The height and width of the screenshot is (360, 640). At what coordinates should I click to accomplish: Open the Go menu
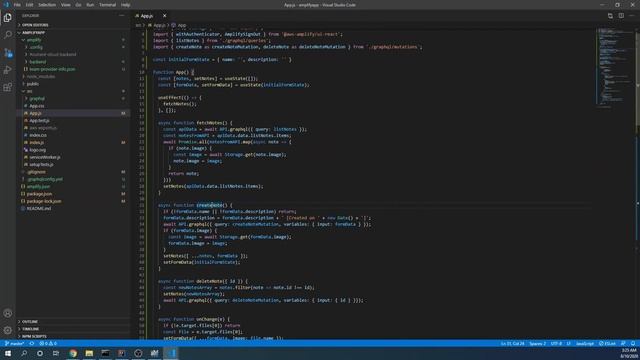(78, 5)
